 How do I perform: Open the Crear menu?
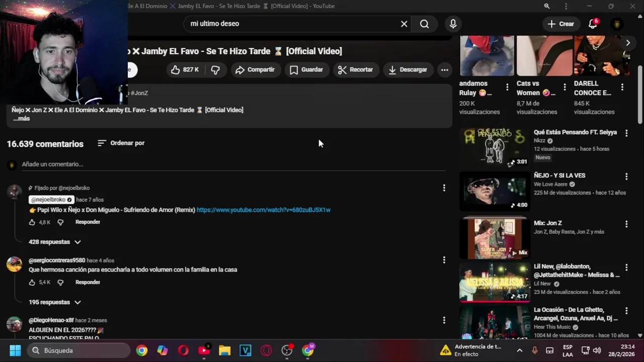coord(560,24)
